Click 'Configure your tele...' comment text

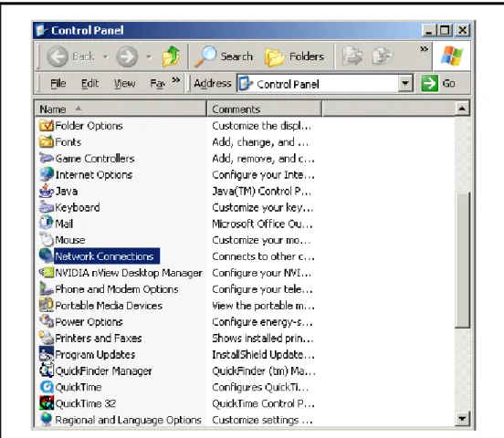coord(262,289)
